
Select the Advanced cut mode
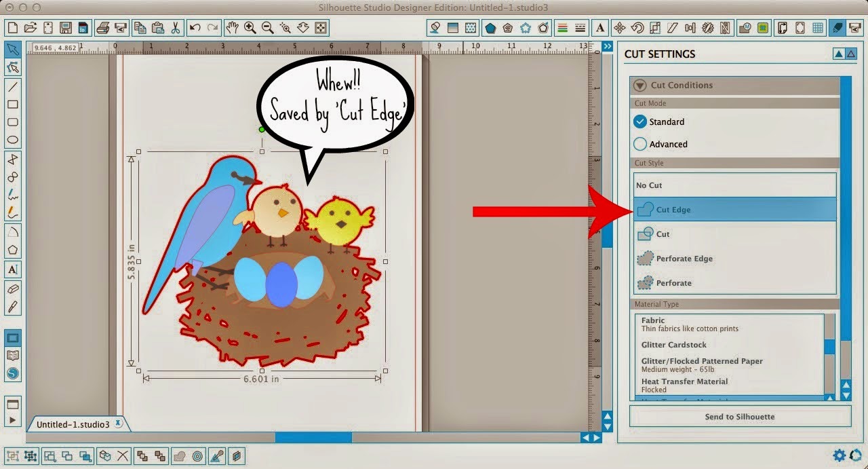pyautogui.click(x=640, y=144)
